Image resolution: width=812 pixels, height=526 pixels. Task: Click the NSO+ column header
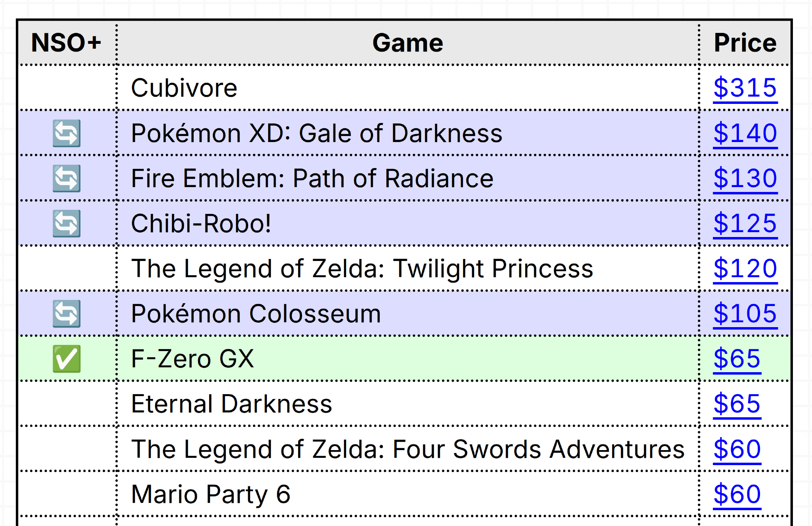(x=66, y=43)
